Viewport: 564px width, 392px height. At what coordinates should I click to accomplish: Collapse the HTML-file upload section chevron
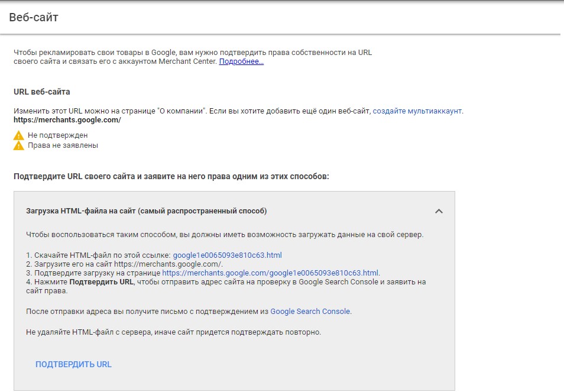(439, 211)
